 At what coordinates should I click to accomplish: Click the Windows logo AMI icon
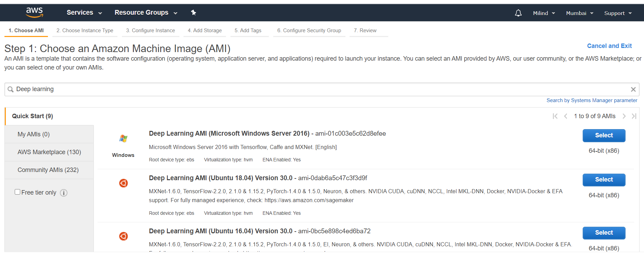(x=123, y=139)
